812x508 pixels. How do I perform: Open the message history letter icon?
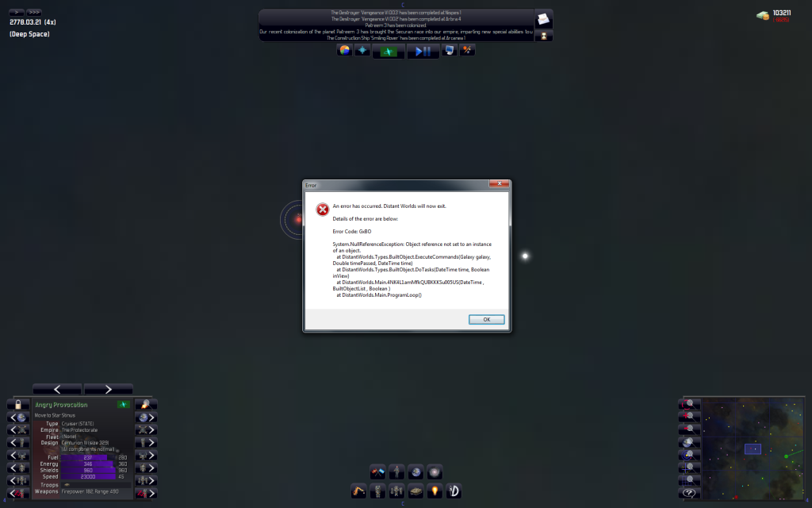click(x=543, y=19)
